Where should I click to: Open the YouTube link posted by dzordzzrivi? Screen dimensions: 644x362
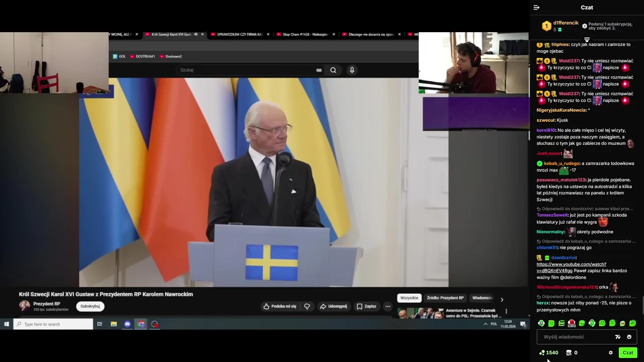tap(571, 267)
